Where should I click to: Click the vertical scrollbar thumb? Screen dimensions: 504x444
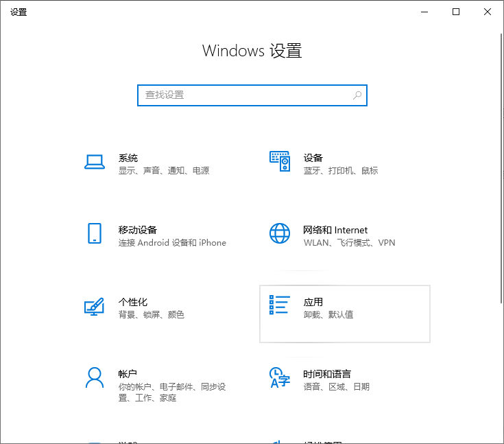click(x=501, y=168)
